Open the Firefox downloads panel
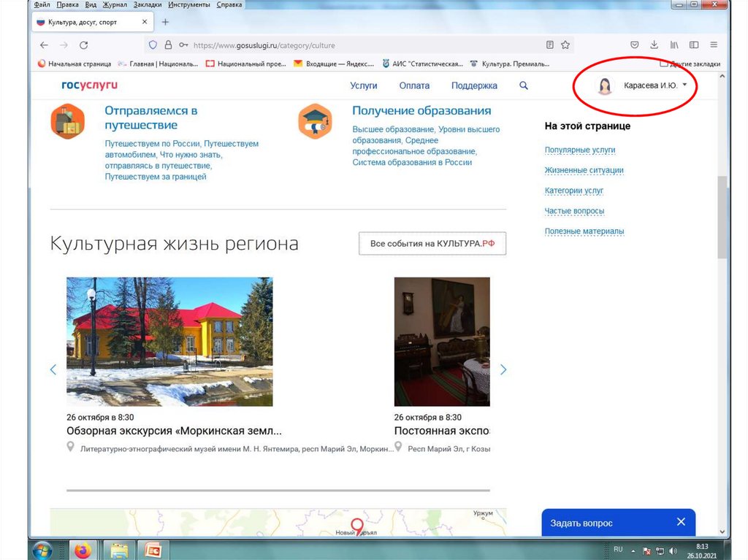The height and width of the screenshot is (560, 748). 654,45
